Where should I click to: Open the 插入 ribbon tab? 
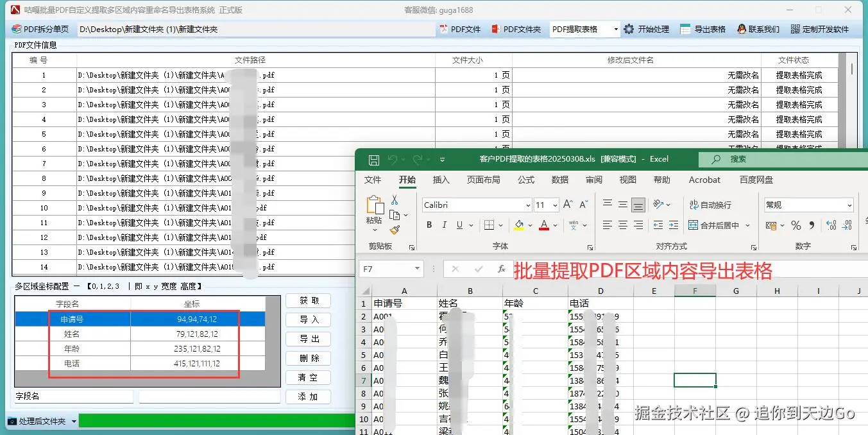click(x=441, y=180)
